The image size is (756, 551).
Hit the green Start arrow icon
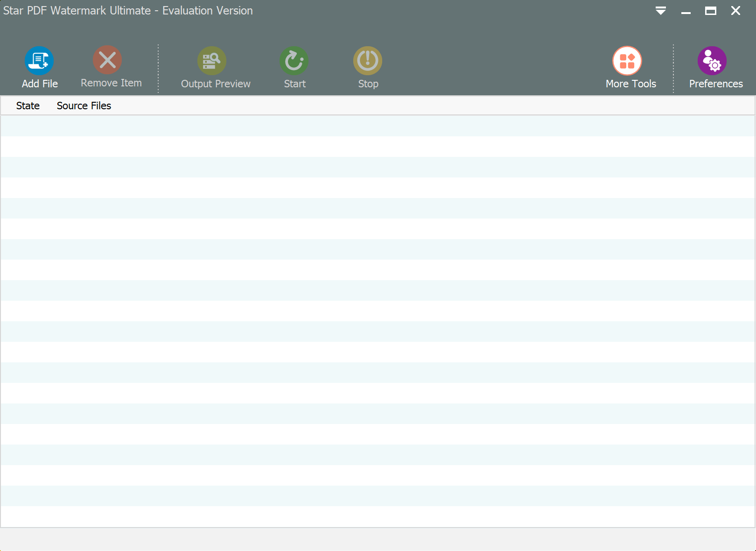pyautogui.click(x=294, y=61)
